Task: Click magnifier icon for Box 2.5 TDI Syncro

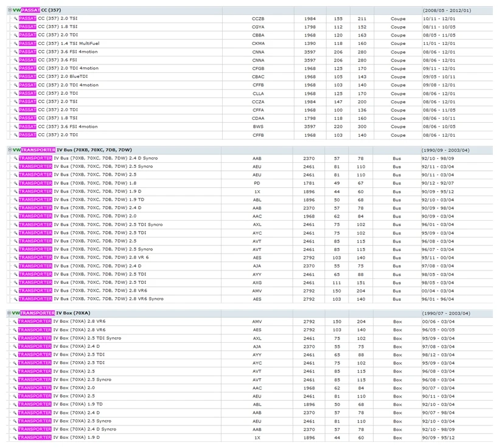Action: click(15, 339)
